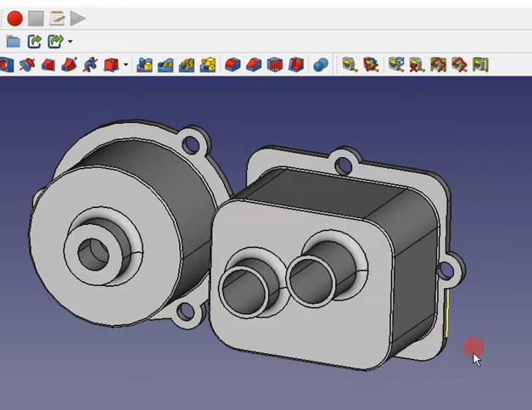Create a group using the folder icon

pos(13,42)
